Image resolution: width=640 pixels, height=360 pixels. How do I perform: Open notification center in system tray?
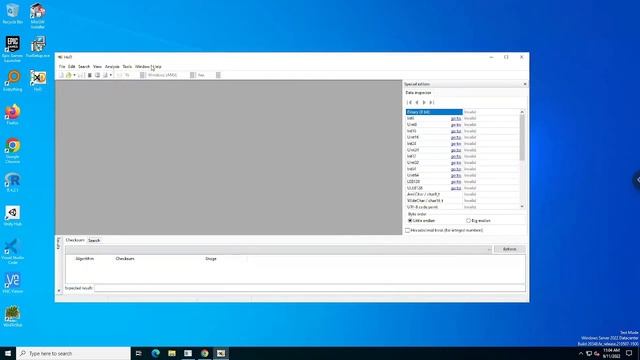[629, 353]
